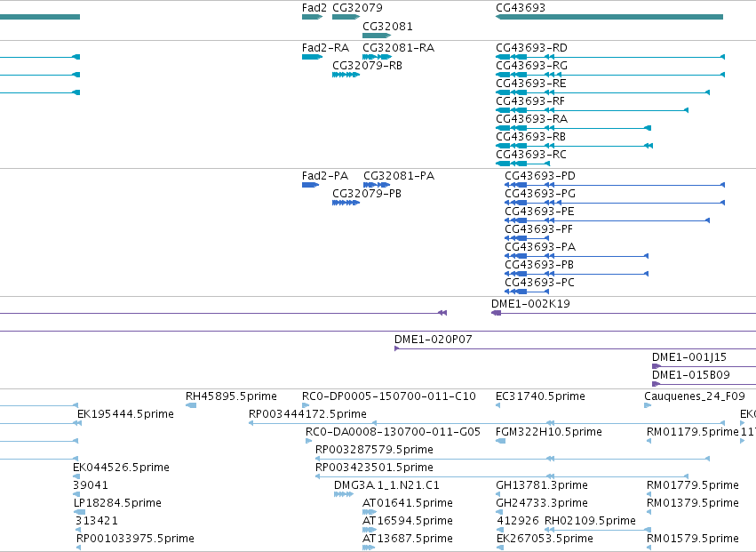The height and width of the screenshot is (552, 756).
Task: Select the CG43693-PG protein label
Action: [540, 194]
